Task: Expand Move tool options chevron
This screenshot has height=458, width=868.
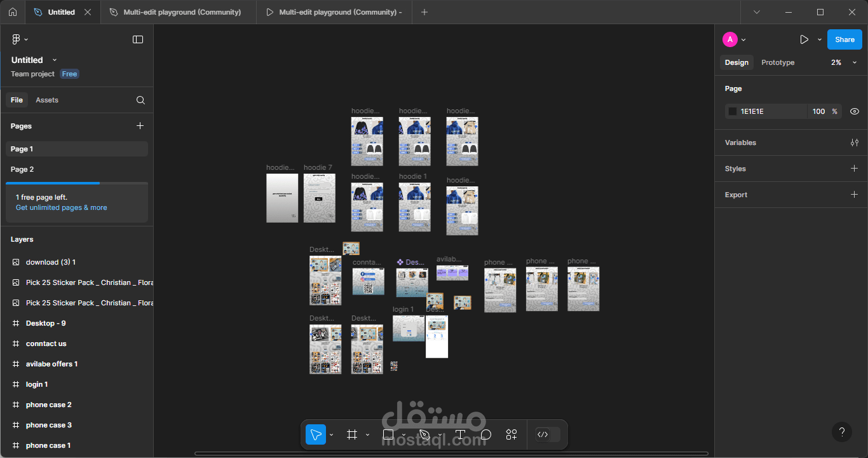Action: pyautogui.click(x=331, y=435)
